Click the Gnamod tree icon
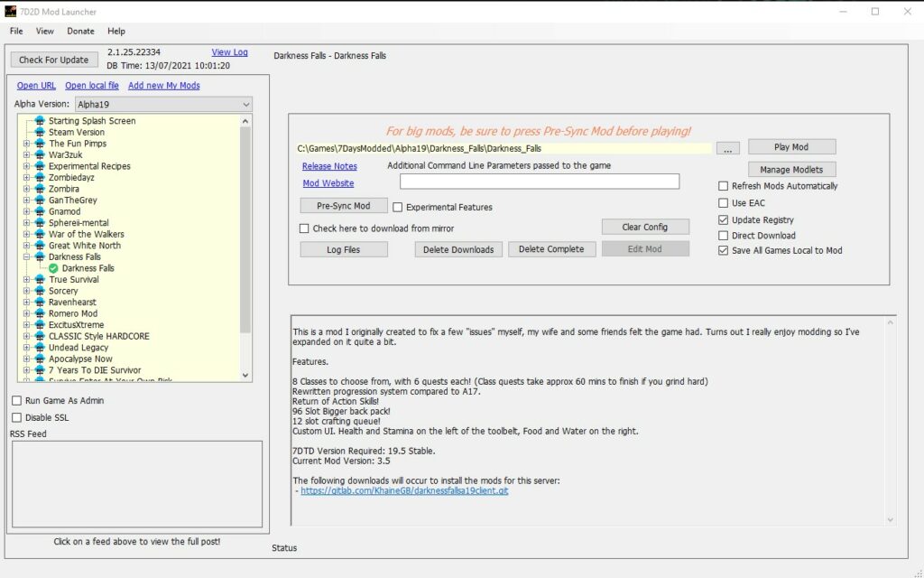This screenshot has height=578, width=924. (40, 211)
